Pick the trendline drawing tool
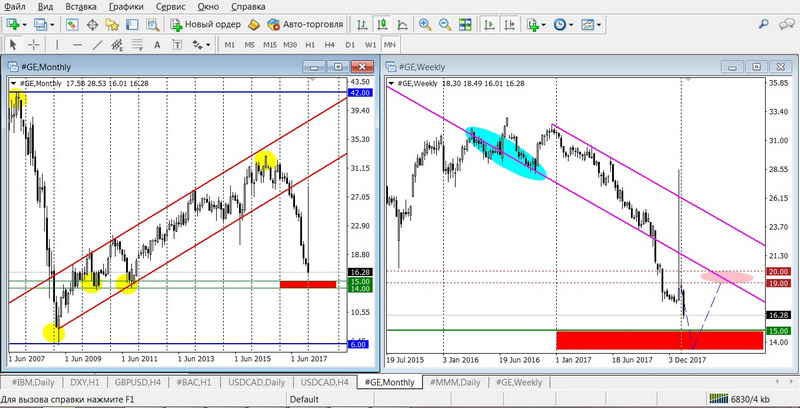Image resolution: width=800 pixels, height=408 pixels. coord(98,45)
